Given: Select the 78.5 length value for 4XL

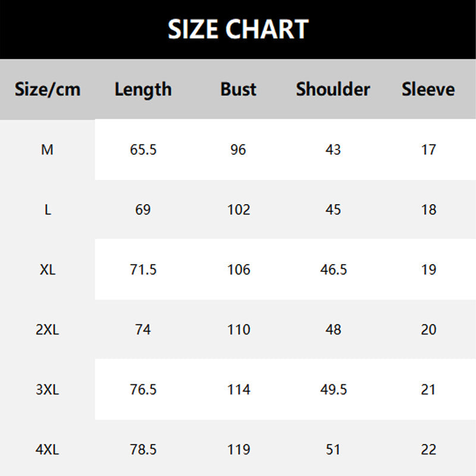Looking at the screenshot, I should 143,450.
